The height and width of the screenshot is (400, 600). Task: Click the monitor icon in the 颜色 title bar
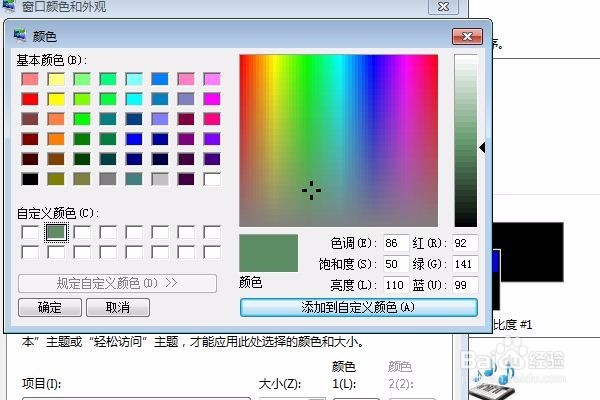[20, 36]
